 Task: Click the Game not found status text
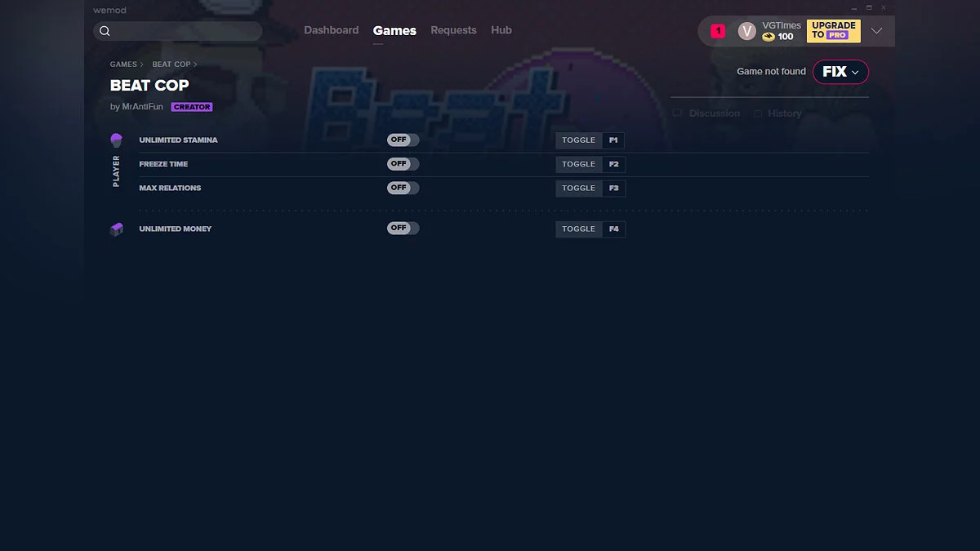pyautogui.click(x=771, y=72)
